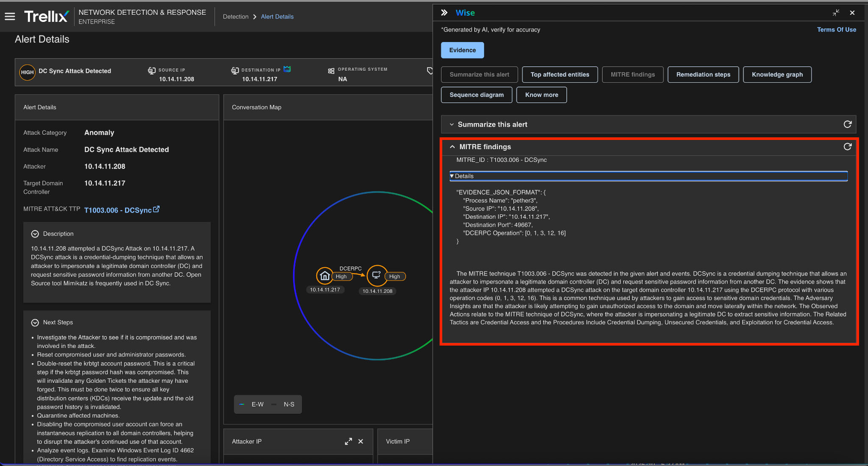Refresh the Summarize this alert section
The width and height of the screenshot is (868, 466).
tap(847, 124)
